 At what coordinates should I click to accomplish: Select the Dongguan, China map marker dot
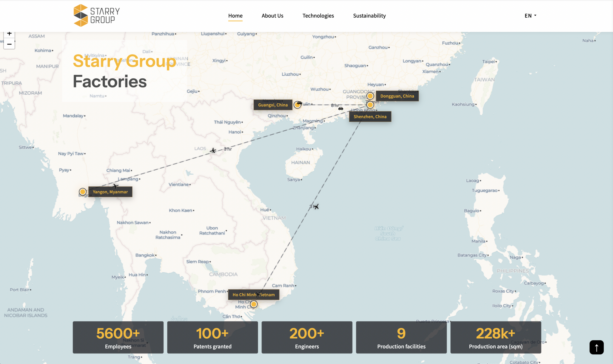tap(370, 96)
